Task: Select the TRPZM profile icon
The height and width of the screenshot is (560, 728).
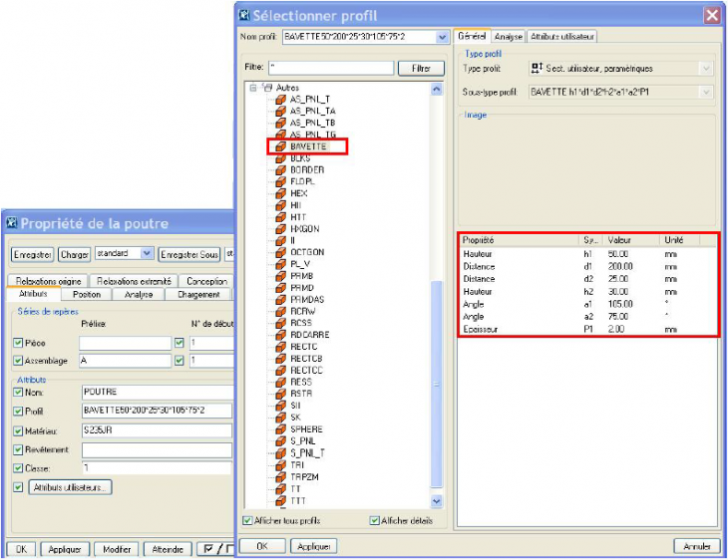Action: [x=282, y=477]
